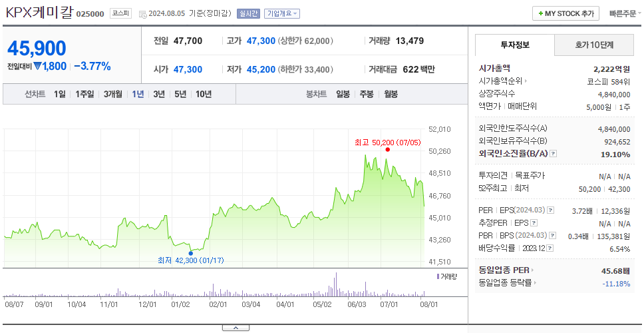644x333 pixels.
Task: Click the 외국인소진율 19.10% value
Action: pyautogui.click(x=615, y=154)
